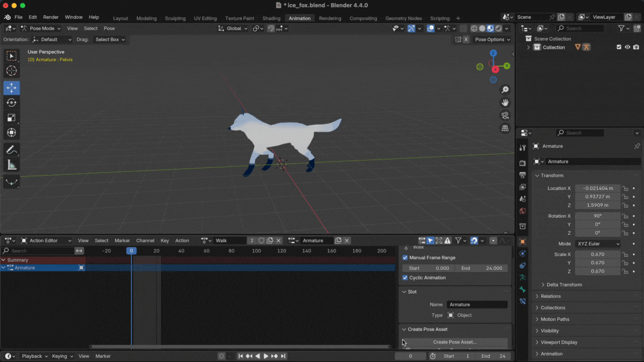The width and height of the screenshot is (644, 362).
Task: Open the Physics properties tab
Action: click(x=523, y=254)
